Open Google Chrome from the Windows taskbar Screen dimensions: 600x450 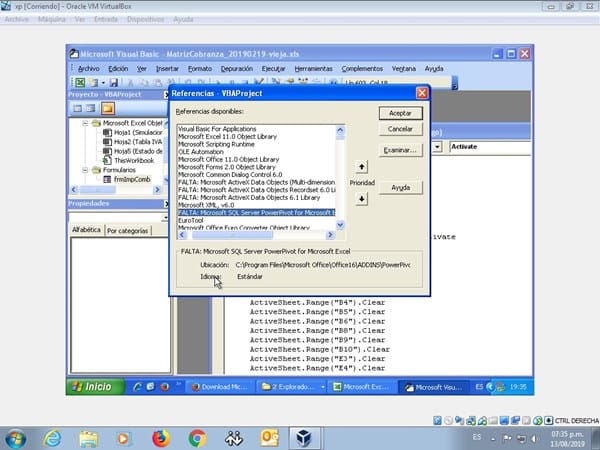pyautogui.click(x=197, y=437)
